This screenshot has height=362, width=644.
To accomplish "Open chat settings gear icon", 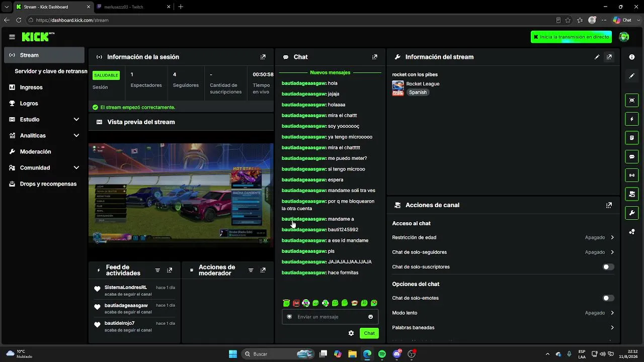I will click(351, 333).
